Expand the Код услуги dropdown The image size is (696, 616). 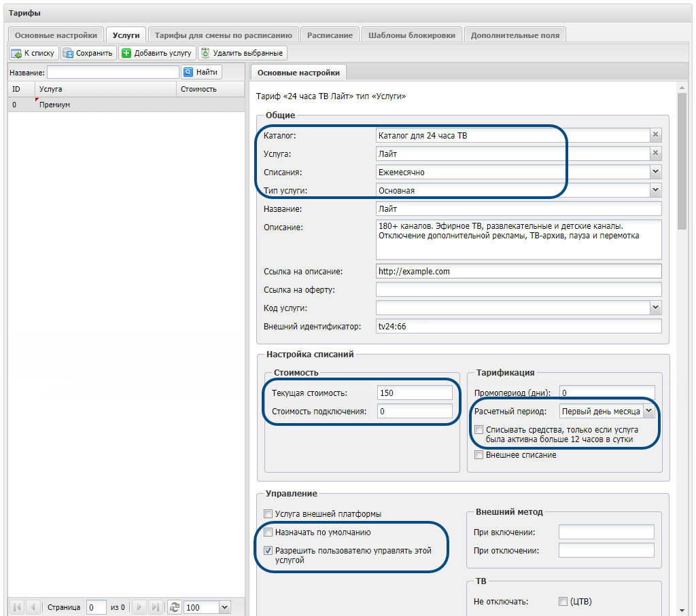(x=655, y=308)
